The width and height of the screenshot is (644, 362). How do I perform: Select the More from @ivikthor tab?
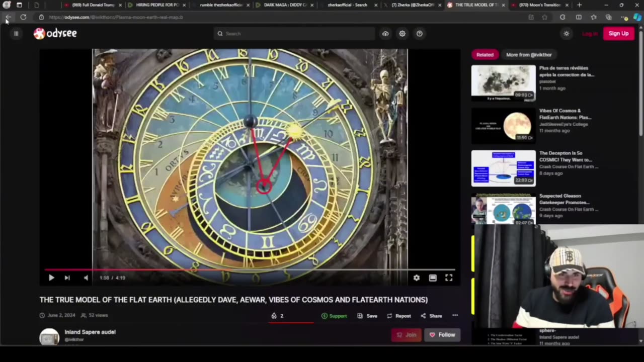pos(529,55)
